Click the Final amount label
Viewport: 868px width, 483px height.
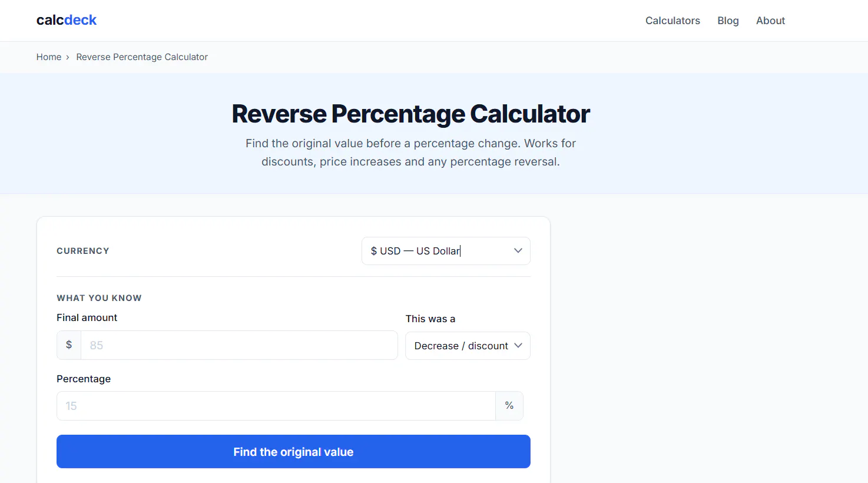[x=87, y=317]
